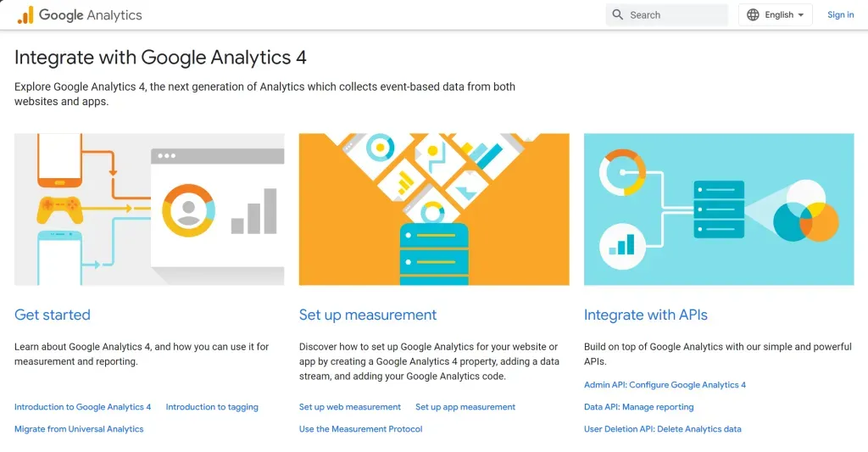868x452 pixels.
Task: Open the Get started illustration thumbnail
Action: pos(149,209)
